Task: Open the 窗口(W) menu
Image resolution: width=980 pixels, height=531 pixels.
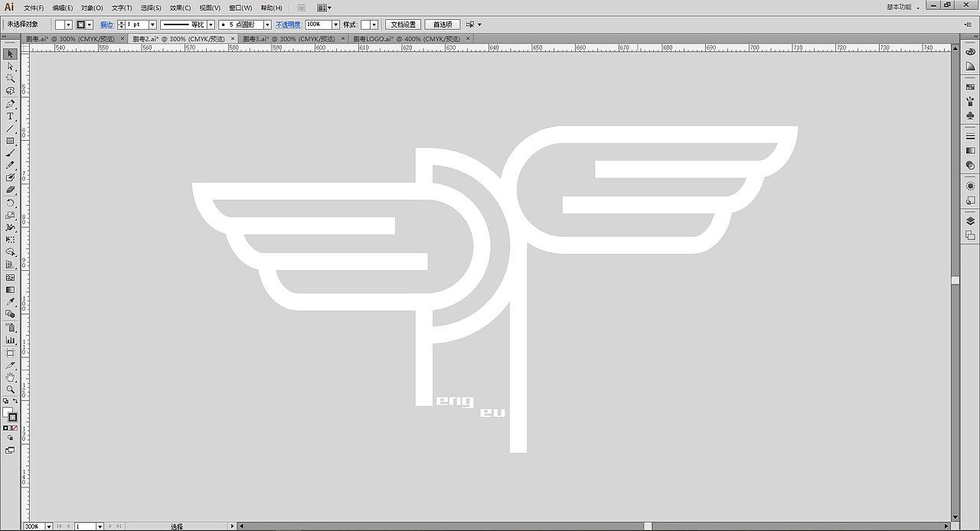Action: [x=240, y=8]
